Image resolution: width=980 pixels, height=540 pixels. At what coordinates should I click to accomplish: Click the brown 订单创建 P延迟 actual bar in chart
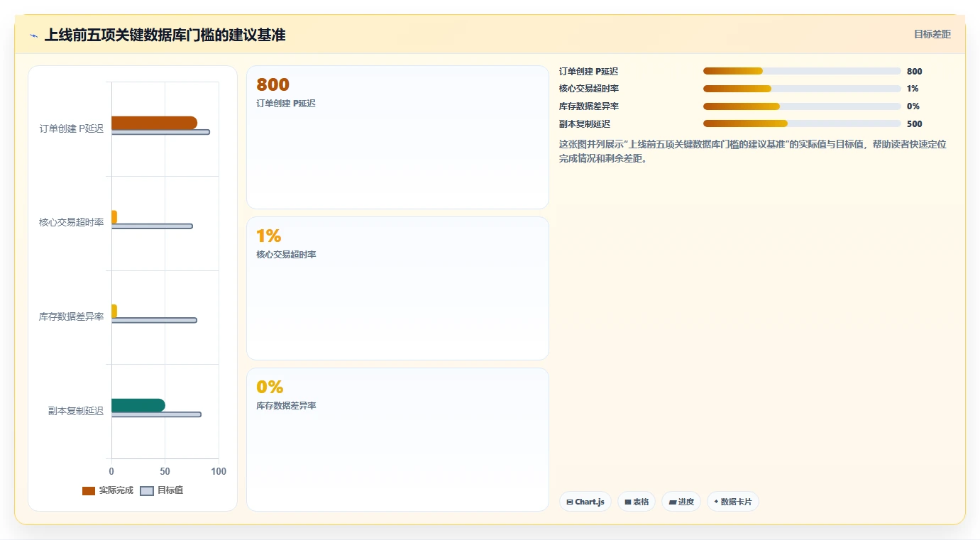click(154, 123)
